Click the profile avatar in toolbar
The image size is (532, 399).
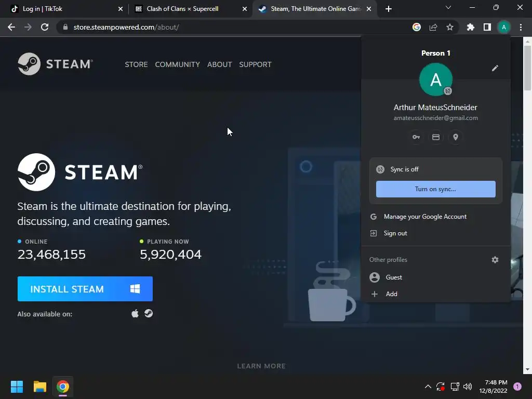(504, 27)
